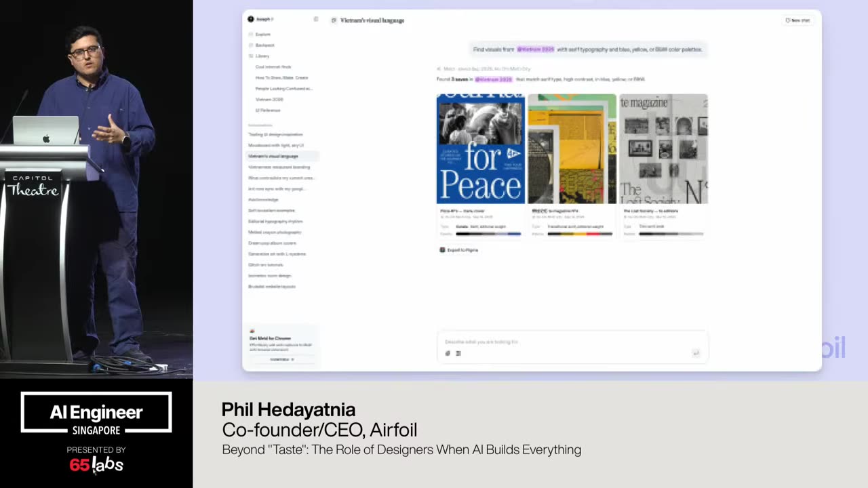Open People Looking Confused collection
Image resolution: width=868 pixels, height=488 pixels.
[x=283, y=88]
